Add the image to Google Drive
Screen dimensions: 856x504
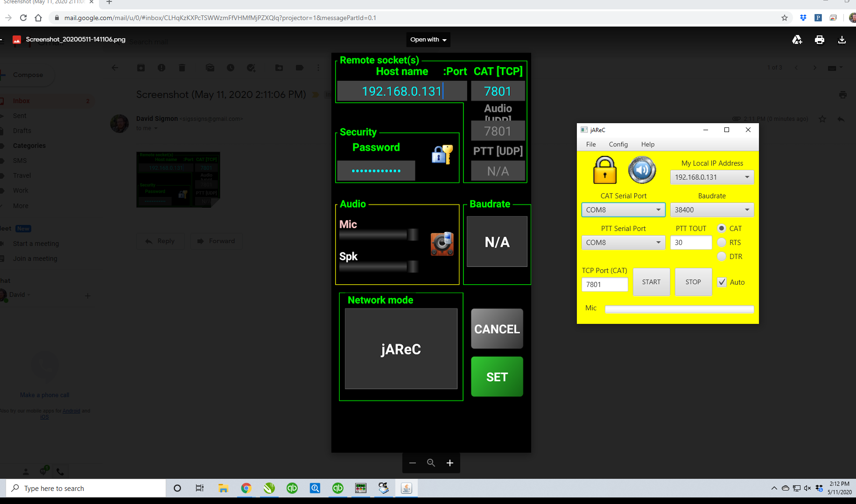pos(797,40)
